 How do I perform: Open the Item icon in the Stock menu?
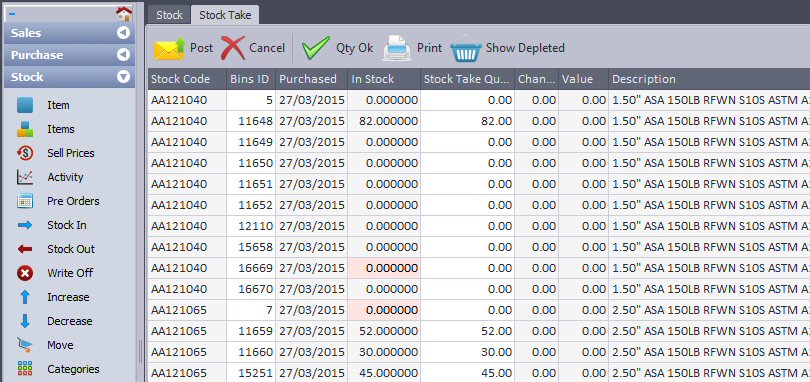coord(25,105)
